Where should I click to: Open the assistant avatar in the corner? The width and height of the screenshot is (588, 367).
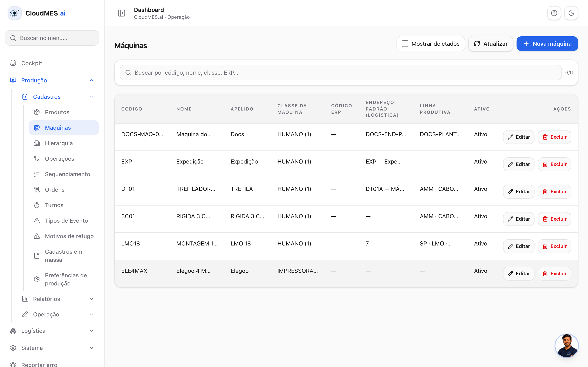pos(567,345)
